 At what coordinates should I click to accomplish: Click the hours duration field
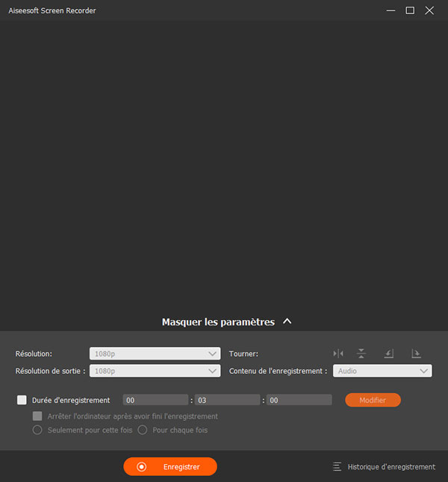click(x=155, y=401)
